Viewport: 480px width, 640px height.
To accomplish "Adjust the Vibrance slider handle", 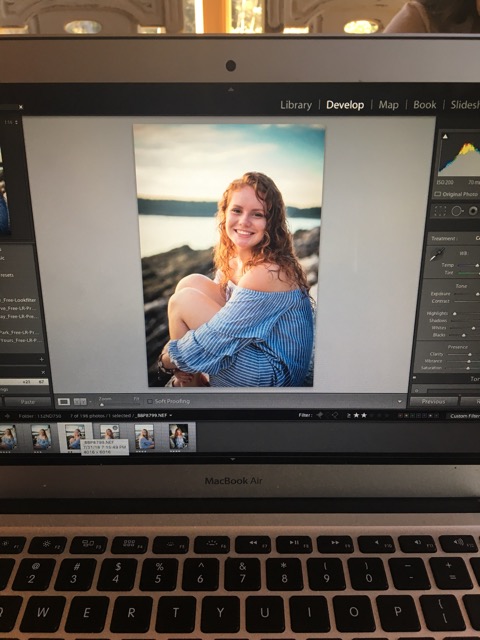I will [x=469, y=361].
